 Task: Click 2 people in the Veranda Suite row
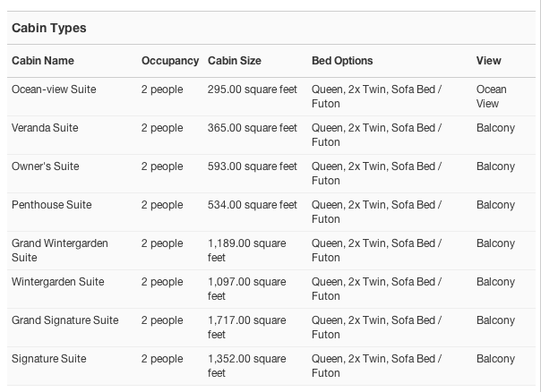point(162,128)
